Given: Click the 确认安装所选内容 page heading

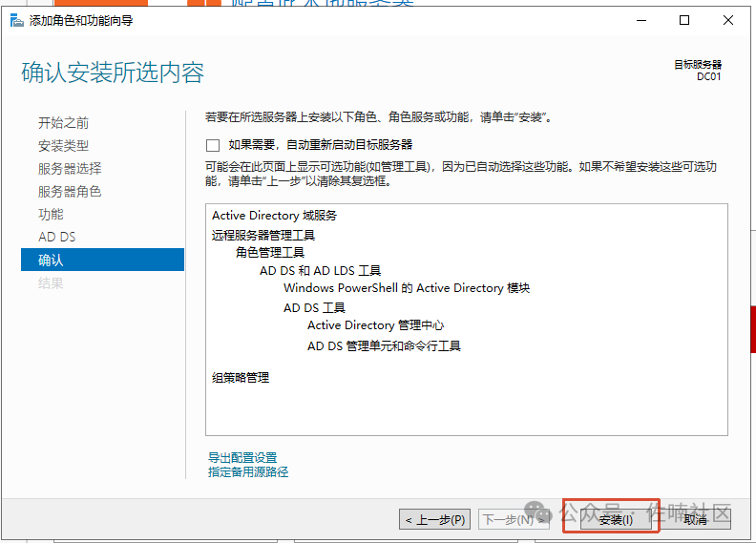Looking at the screenshot, I should coord(113,73).
